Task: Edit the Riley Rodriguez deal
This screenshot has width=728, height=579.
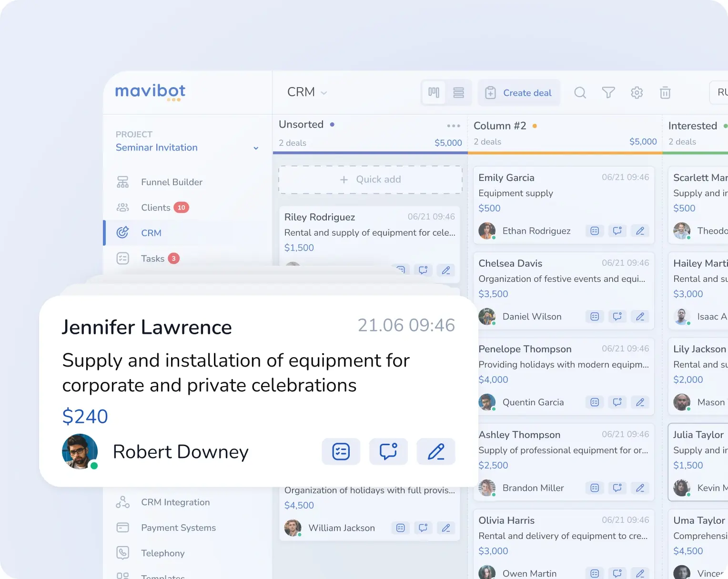Action: point(446,270)
